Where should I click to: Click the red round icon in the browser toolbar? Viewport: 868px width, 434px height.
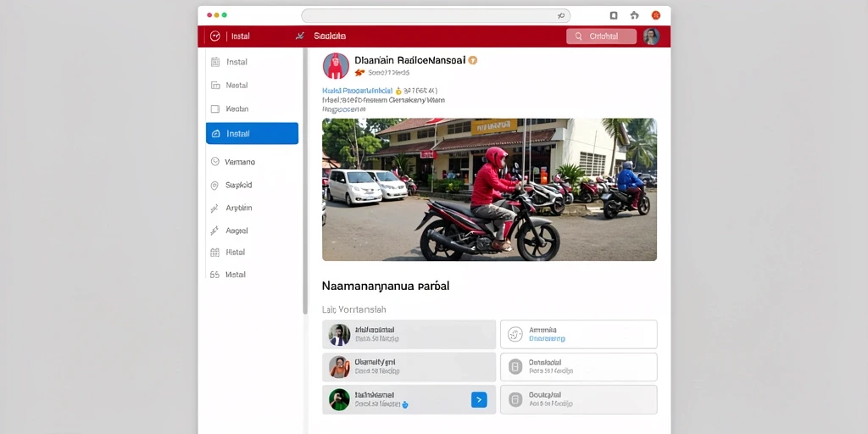click(x=656, y=15)
